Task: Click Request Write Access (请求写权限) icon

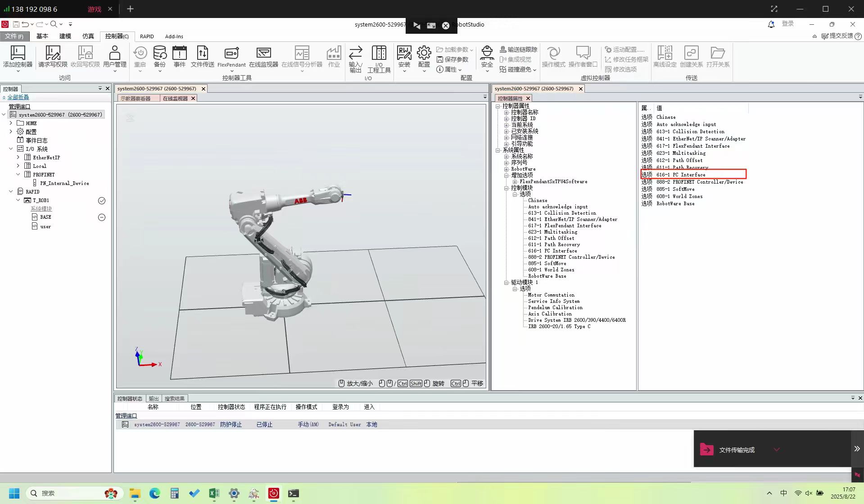Action: (x=53, y=53)
